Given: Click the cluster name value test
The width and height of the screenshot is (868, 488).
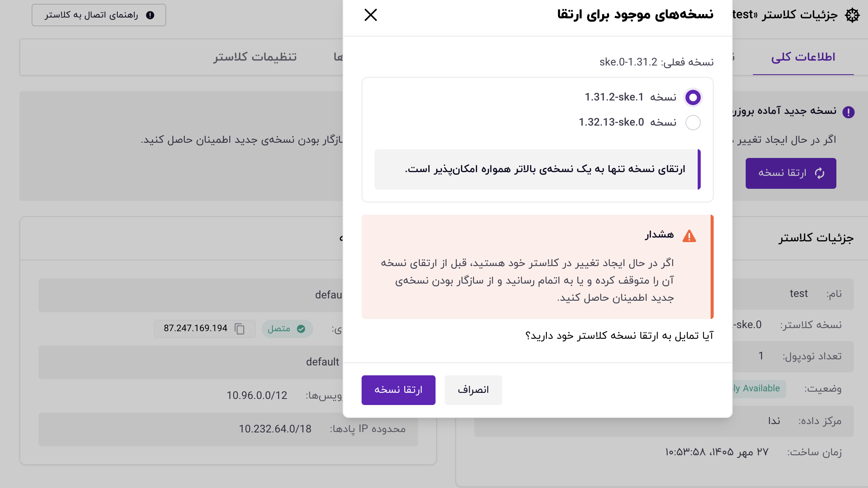Looking at the screenshot, I should click(799, 293).
